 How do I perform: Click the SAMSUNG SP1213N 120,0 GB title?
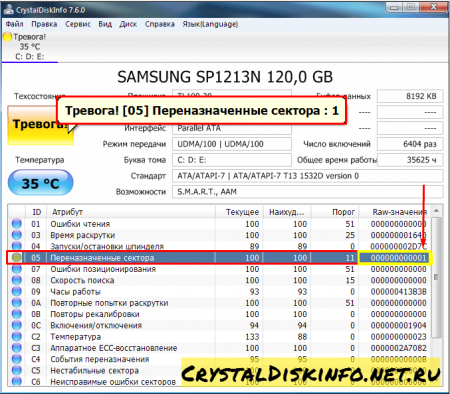pyautogui.click(x=225, y=77)
